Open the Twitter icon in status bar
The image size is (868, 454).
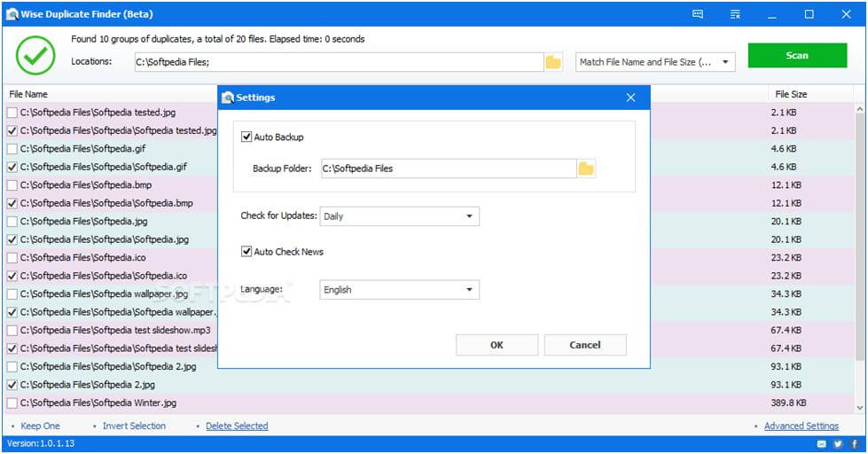838,443
